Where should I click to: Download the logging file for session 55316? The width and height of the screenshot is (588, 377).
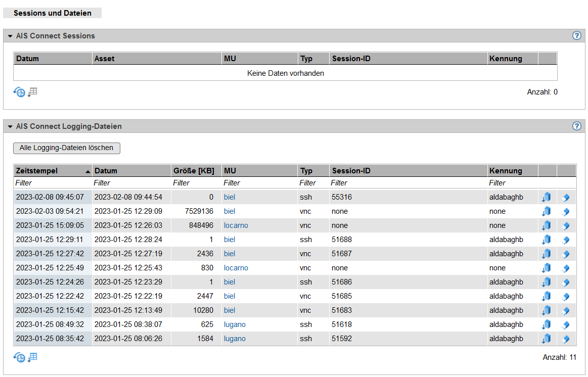click(546, 197)
